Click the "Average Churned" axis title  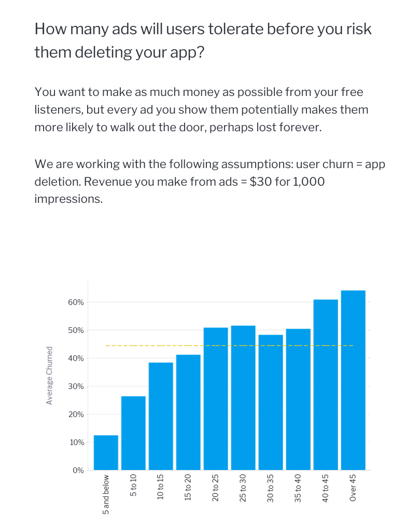[50, 375]
